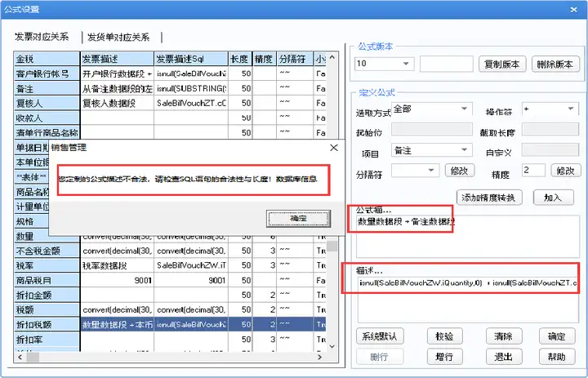Click the 复制版本 button
The image size is (588, 378).
502,64
